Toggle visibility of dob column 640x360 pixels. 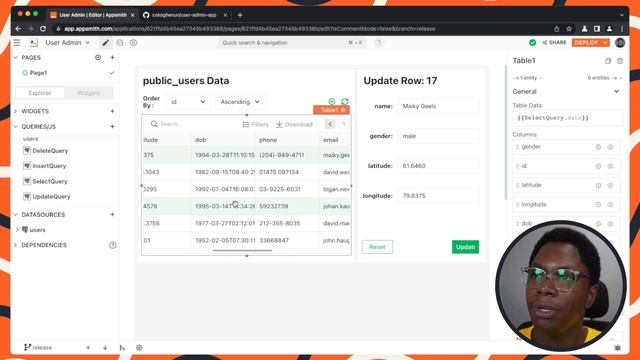click(x=611, y=224)
